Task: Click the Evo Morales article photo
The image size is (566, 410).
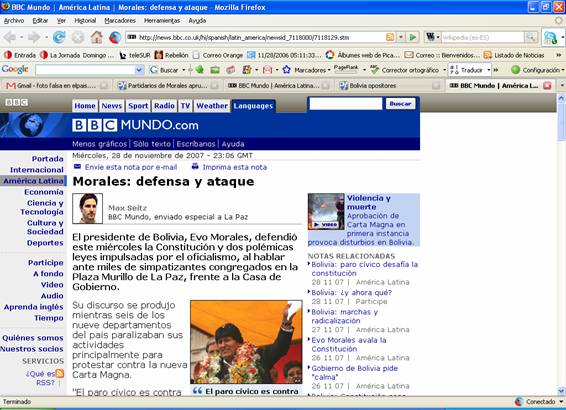Action: click(246, 342)
